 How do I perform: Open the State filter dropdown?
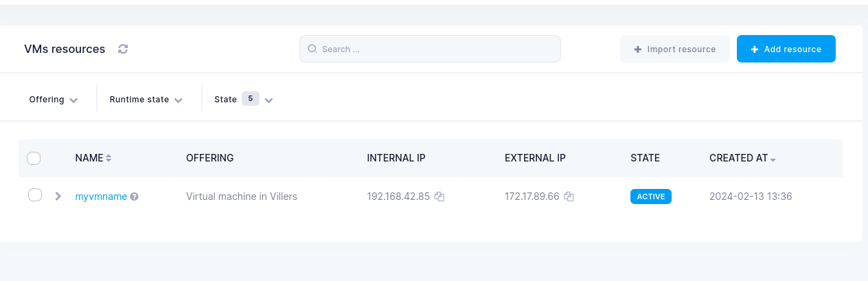pos(244,100)
